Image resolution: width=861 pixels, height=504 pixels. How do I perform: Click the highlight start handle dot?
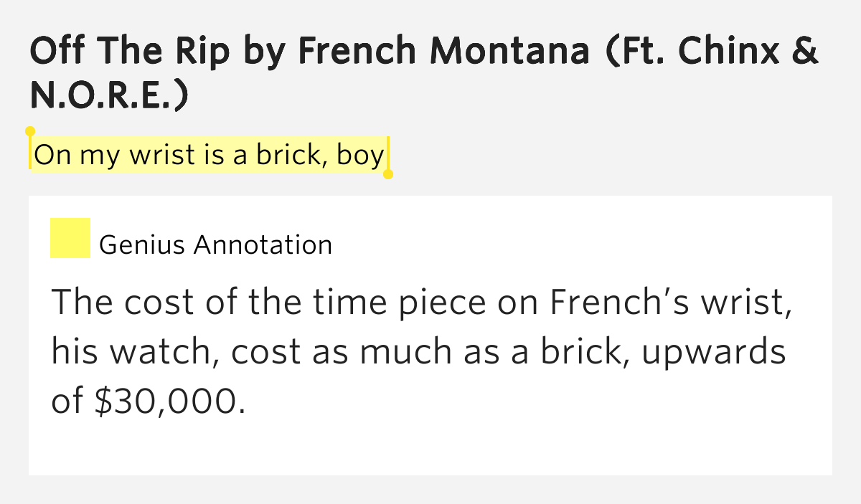click(x=30, y=131)
